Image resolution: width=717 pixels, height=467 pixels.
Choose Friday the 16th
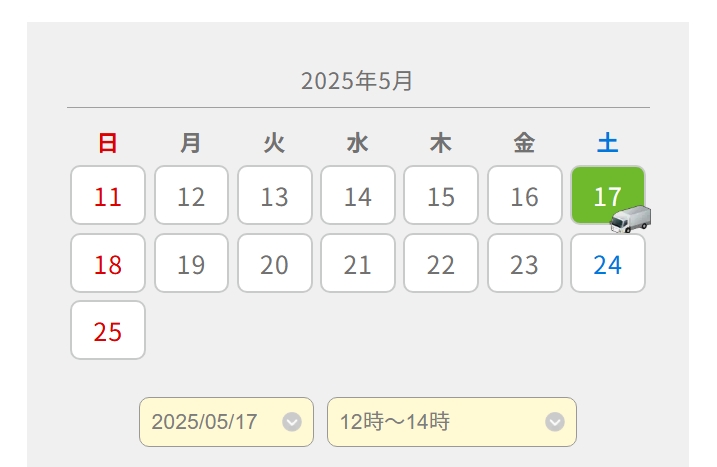525,195
